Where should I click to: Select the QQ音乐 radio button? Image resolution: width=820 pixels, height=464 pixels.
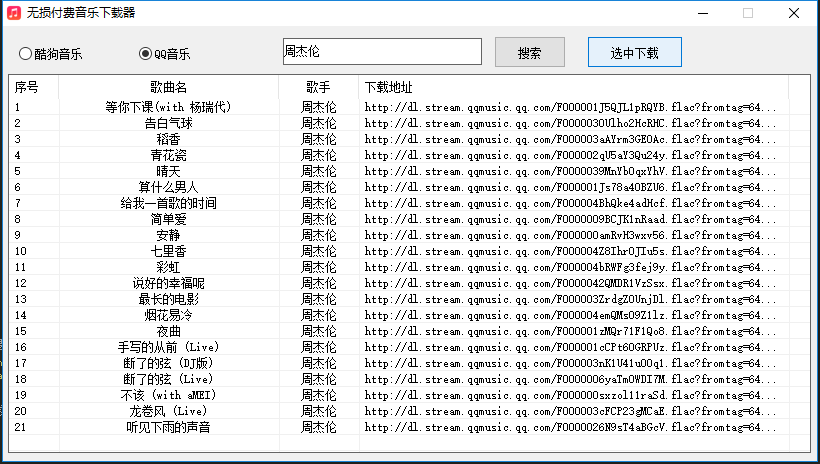(146, 54)
